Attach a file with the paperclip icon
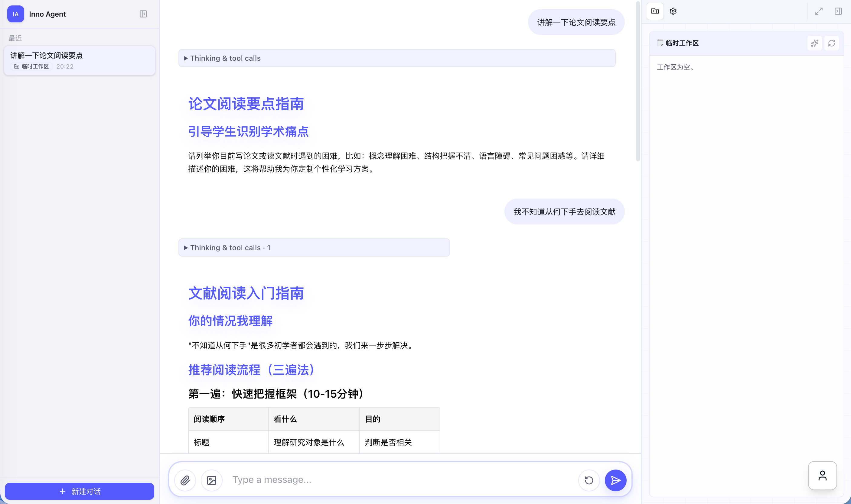The image size is (851, 504). coord(185,480)
